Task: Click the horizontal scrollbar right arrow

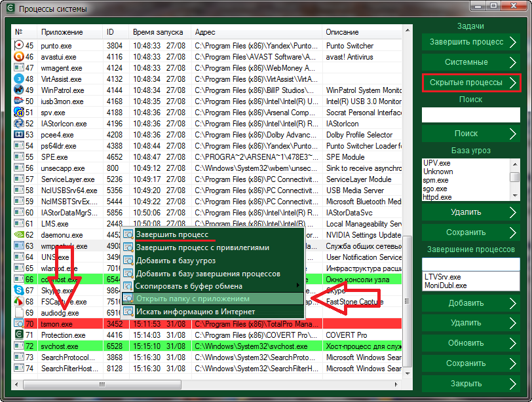Action: click(x=396, y=384)
